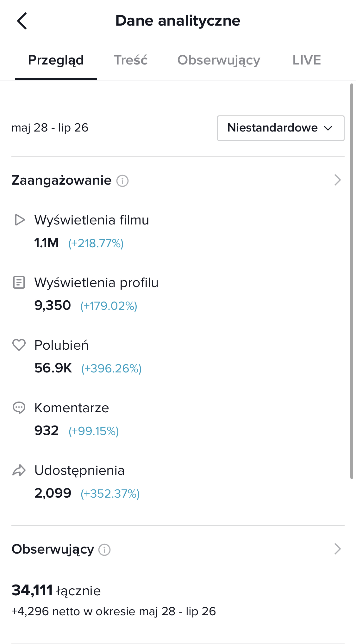Tap the back arrow icon
The height and width of the screenshot is (644, 356).
22,21
